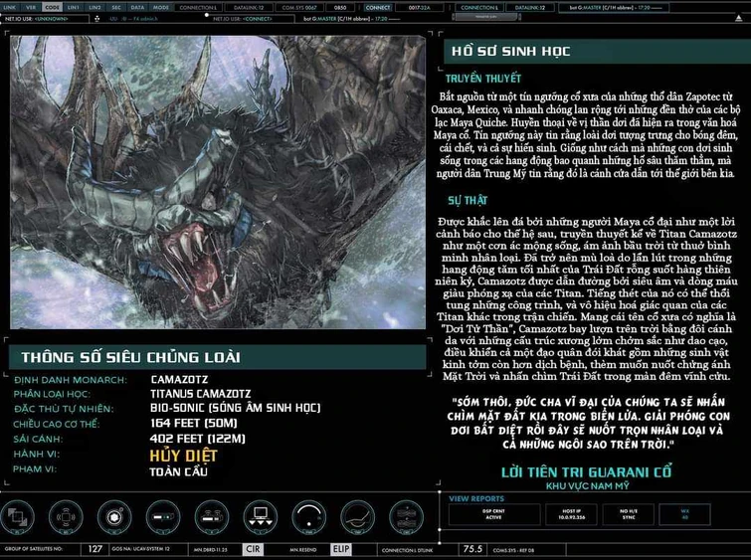
Task: Click the hexagon lens round icon
Action: pyautogui.click(x=114, y=517)
